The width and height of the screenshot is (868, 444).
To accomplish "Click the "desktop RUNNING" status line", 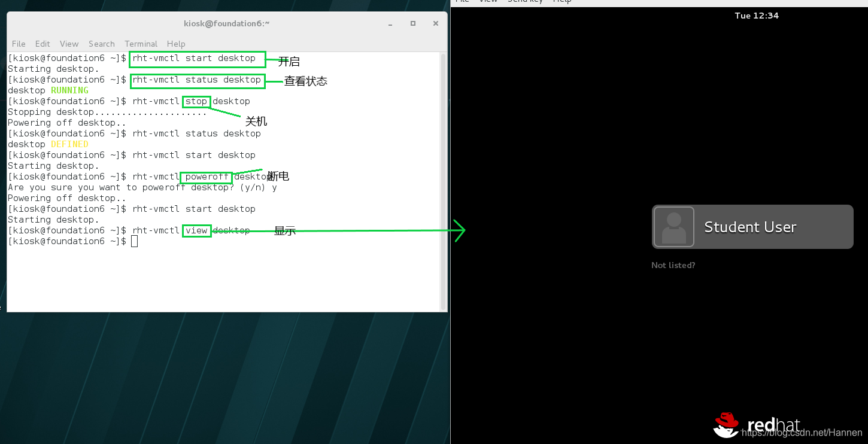I will [x=48, y=90].
